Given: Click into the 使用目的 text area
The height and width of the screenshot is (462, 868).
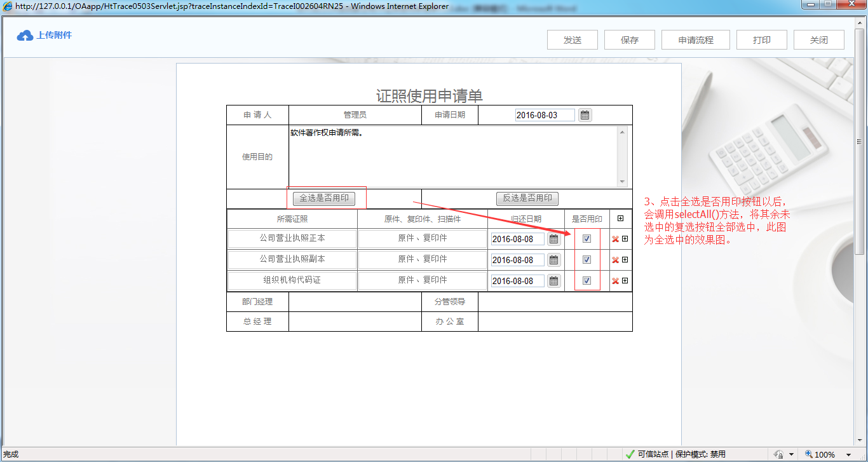Looking at the screenshot, I should point(453,156).
